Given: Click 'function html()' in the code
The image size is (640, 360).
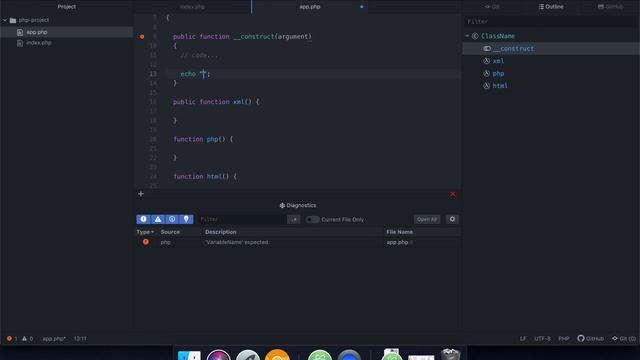Looking at the screenshot, I should (x=201, y=176).
